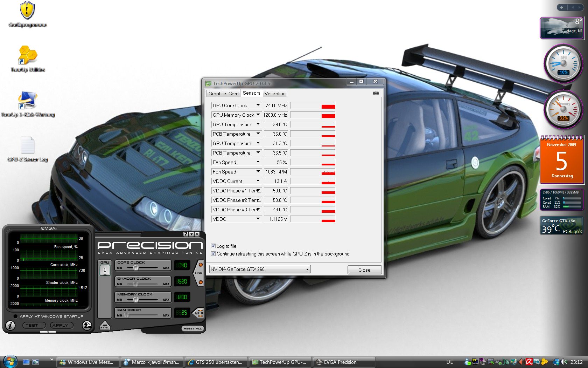Click the Messenger user tray icon
Screen dimensions: 588x368
click(468, 362)
